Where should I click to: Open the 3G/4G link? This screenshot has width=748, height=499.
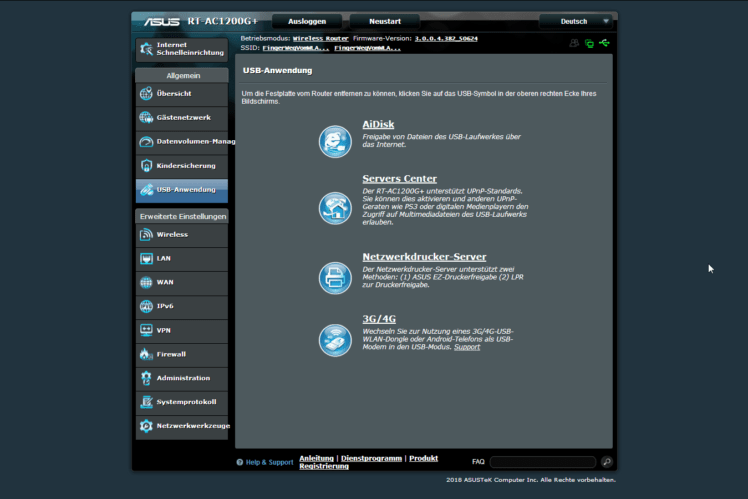pos(379,319)
